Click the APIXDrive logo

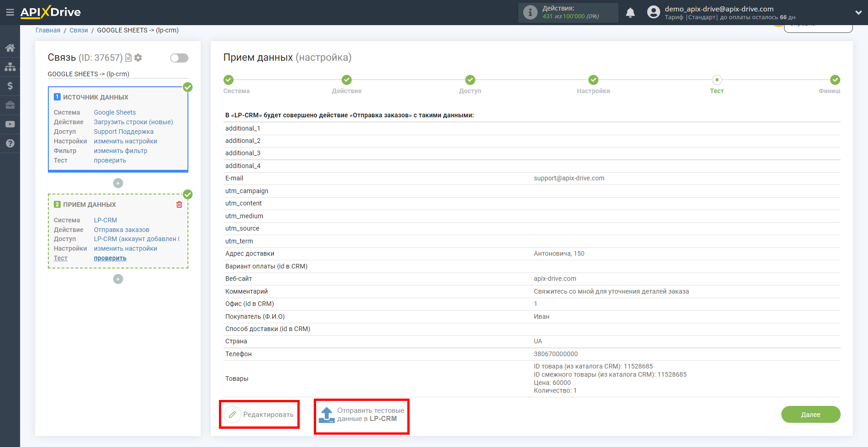pyautogui.click(x=51, y=12)
